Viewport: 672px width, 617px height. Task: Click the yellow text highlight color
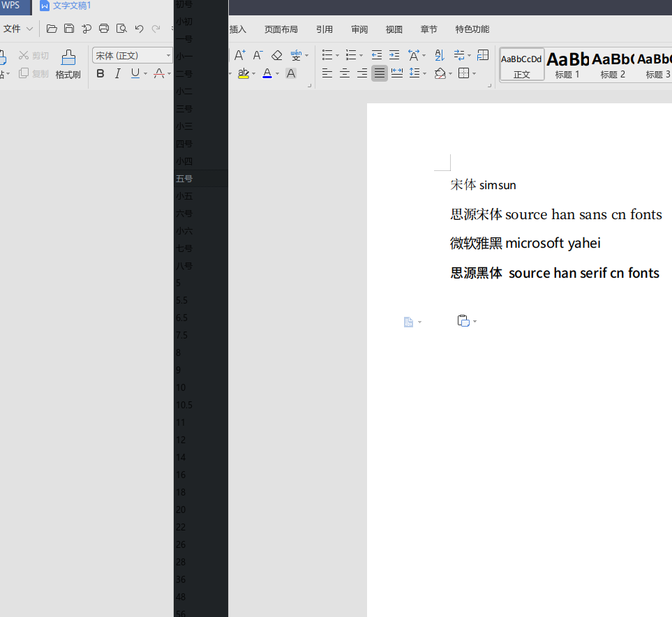244,73
